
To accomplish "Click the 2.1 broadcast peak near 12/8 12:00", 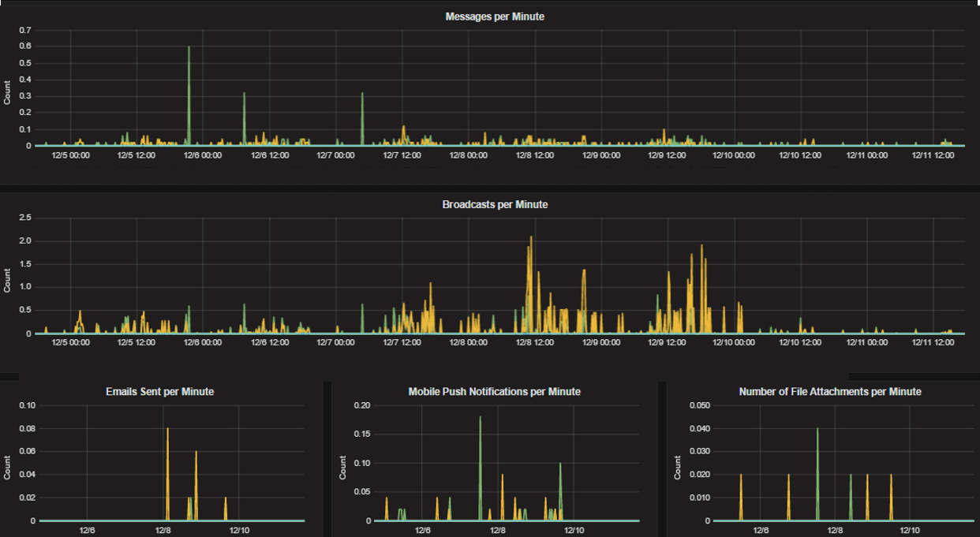I will tap(529, 237).
